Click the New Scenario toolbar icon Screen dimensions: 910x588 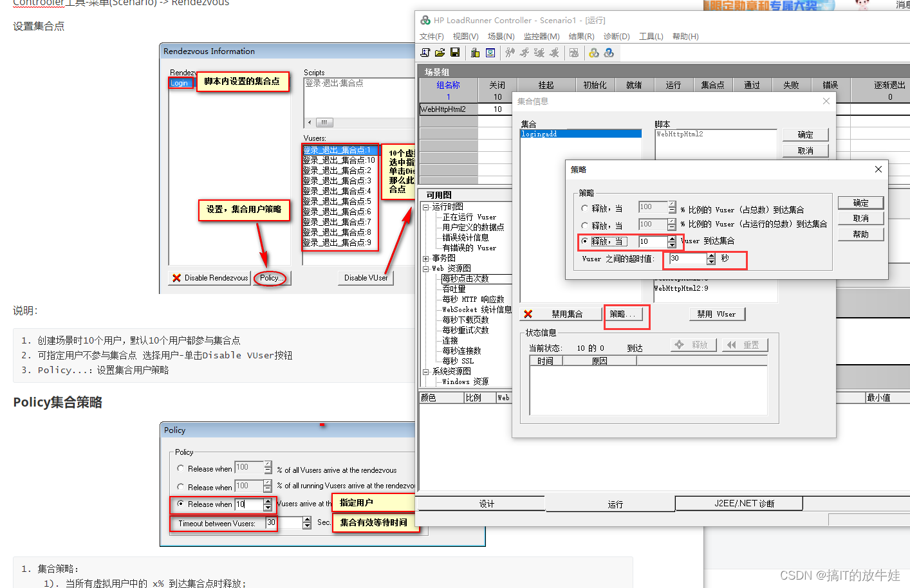point(425,53)
